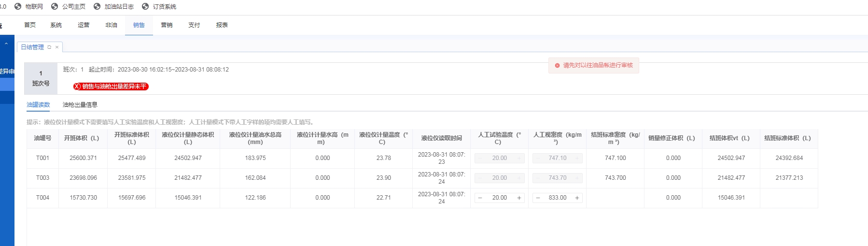
Task: Decrease T004 人工视密度 with the minus button
Action: pyautogui.click(x=538, y=198)
